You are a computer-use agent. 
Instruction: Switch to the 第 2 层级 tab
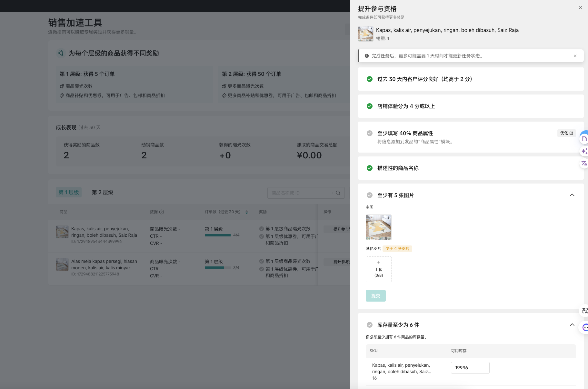pyautogui.click(x=103, y=192)
